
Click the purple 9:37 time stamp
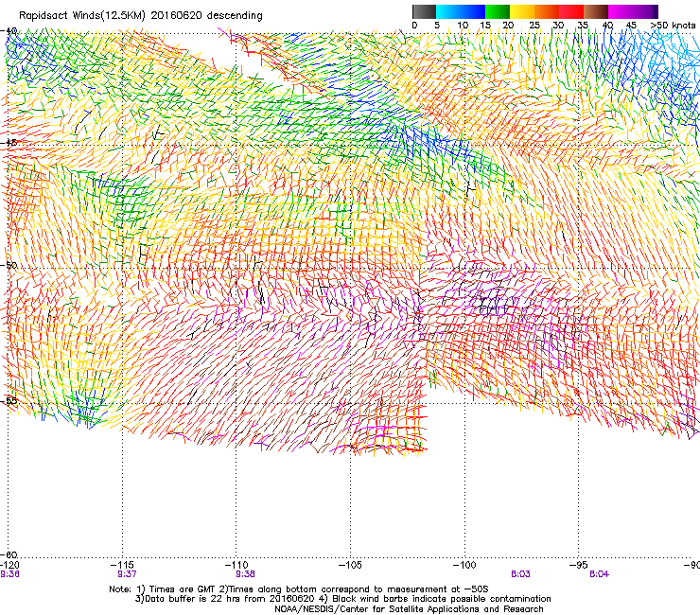point(128,574)
